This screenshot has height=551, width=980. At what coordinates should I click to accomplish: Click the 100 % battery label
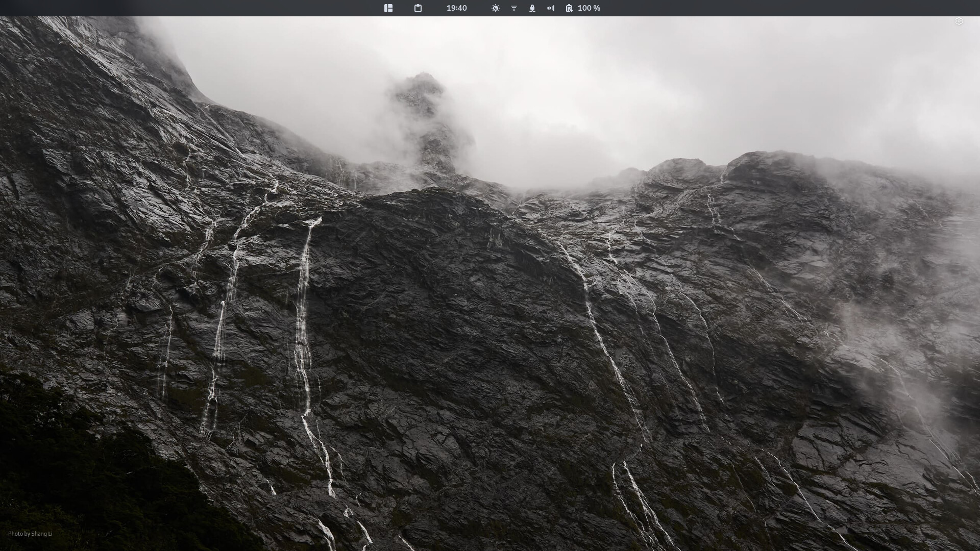point(589,8)
